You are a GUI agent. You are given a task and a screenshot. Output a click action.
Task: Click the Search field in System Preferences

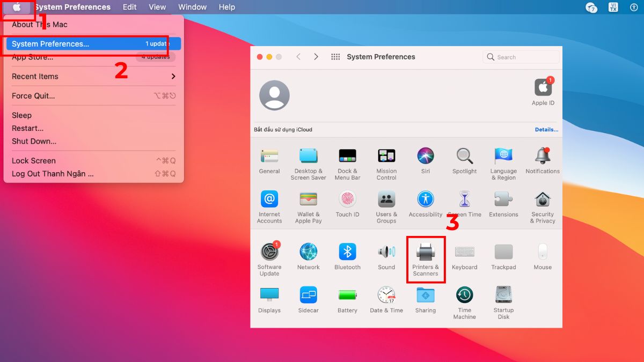[521, 57]
